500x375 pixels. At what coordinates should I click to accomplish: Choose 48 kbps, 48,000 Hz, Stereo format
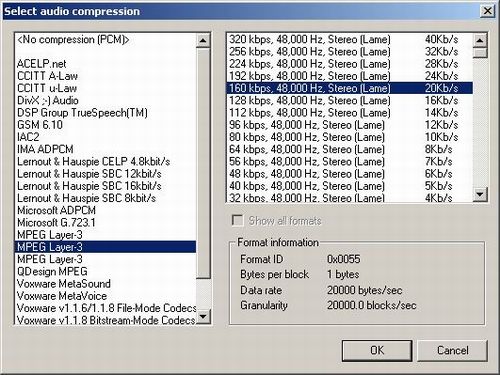click(x=350, y=174)
